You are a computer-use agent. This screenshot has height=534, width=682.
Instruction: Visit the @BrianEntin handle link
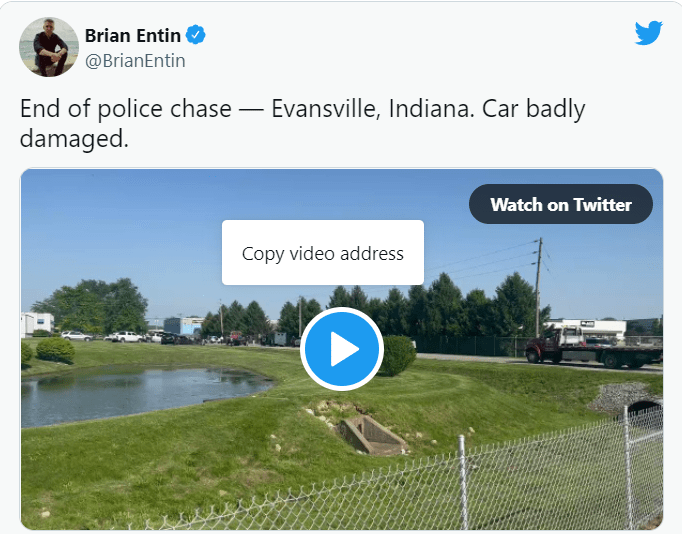coord(135,61)
